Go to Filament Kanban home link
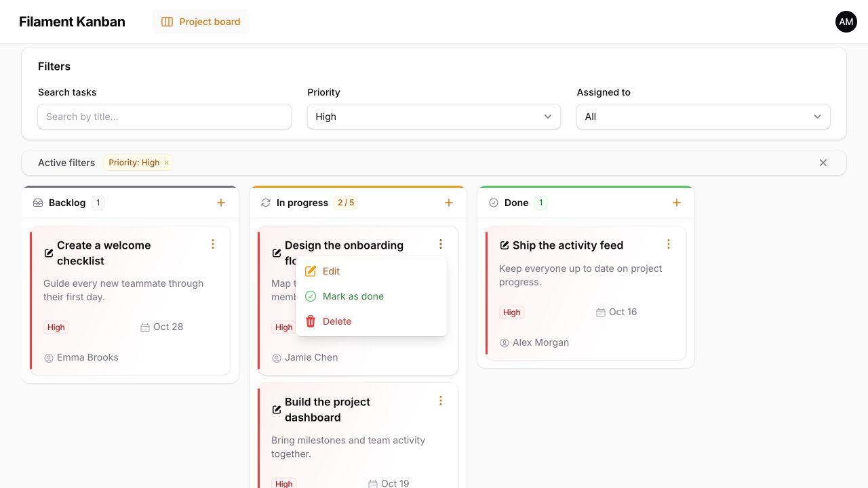This screenshot has width=868, height=488. [x=72, y=22]
